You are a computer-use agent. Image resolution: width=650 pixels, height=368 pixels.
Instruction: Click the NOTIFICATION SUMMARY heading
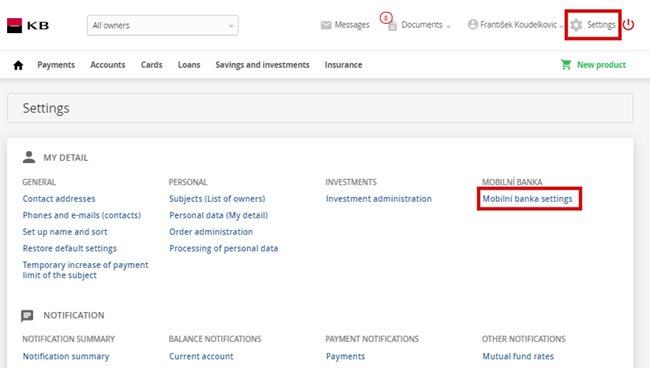[68, 339]
